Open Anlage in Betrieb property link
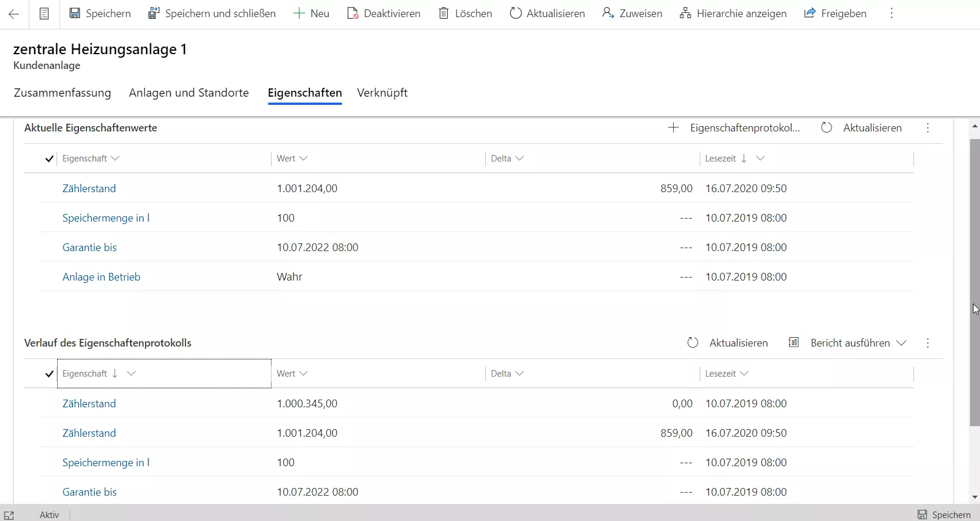980x521 pixels. (x=101, y=277)
